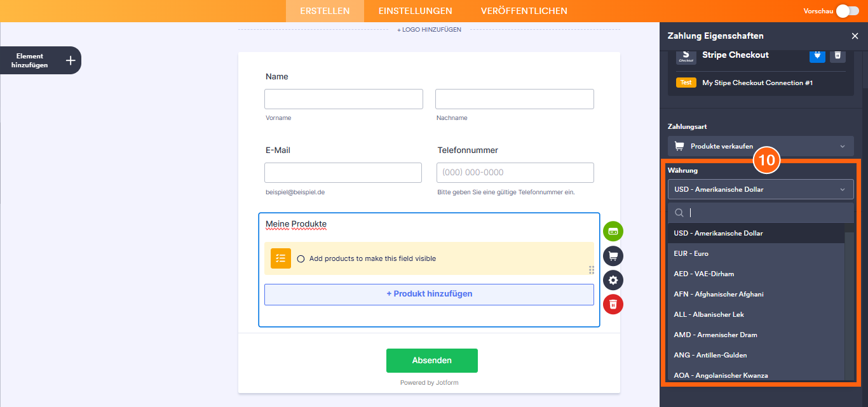Open the Währung currency dropdown
Screen dimensions: 868x407
[x=760, y=189]
